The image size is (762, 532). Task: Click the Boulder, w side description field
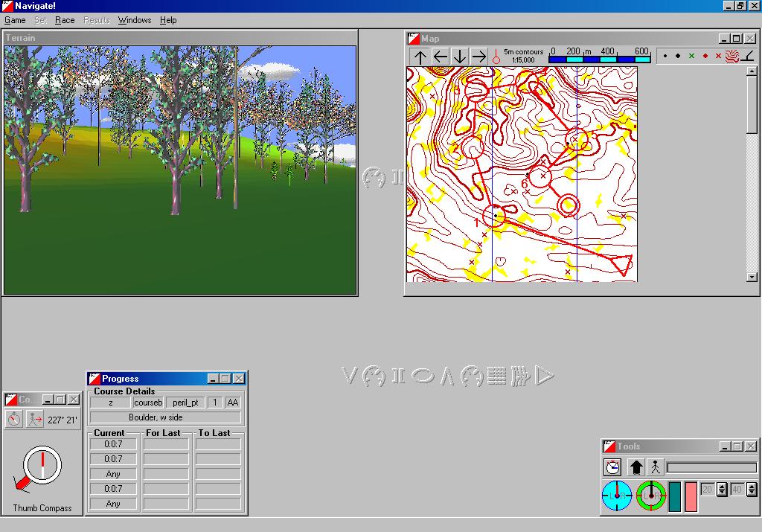(165, 417)
